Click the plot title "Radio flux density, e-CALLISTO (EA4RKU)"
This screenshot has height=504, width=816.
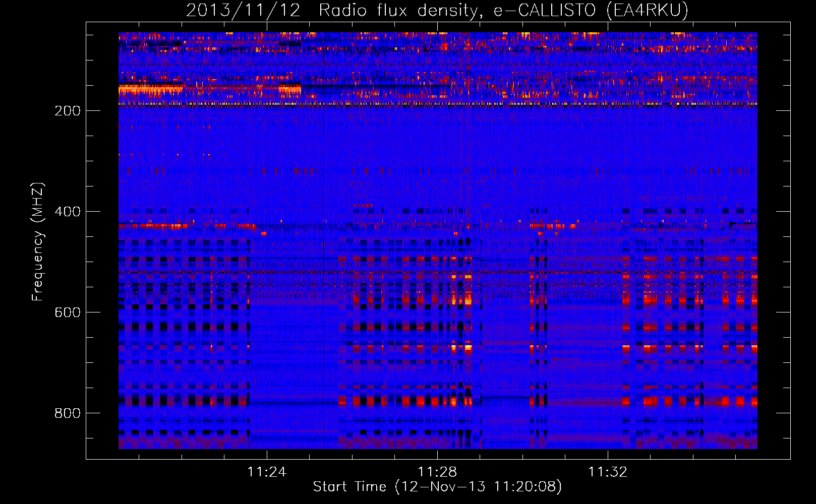[503, 11]
